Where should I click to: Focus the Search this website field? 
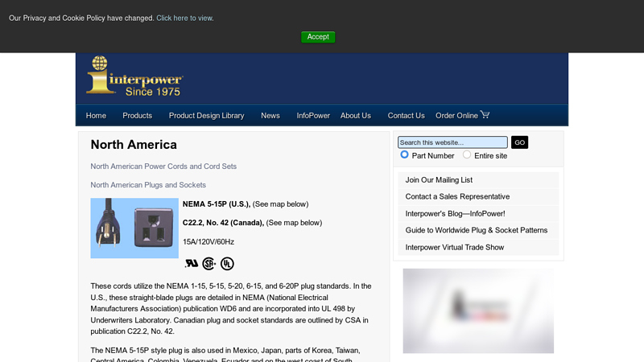pyautogui.click(x=452, y=142)
